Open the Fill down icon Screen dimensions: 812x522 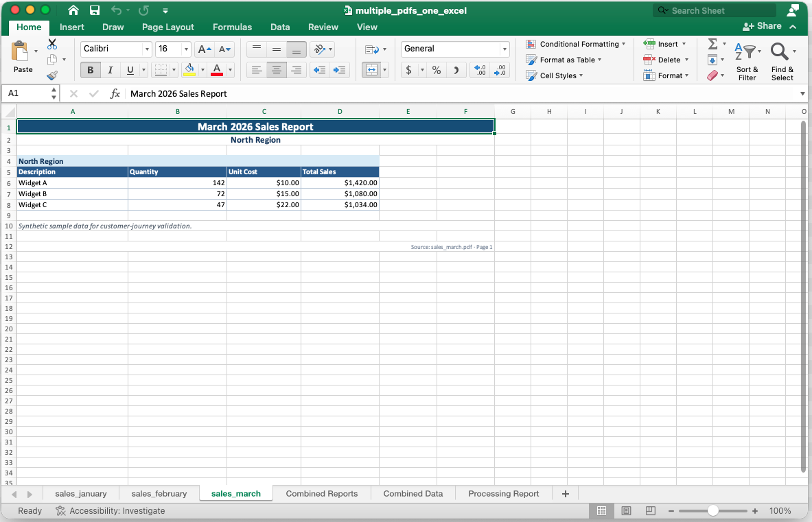pyautogui.click(x=712, y=60)
